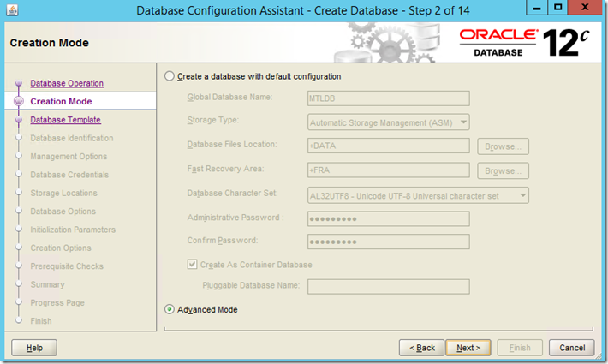Open the Database Character Set dropdown
Viewport: 608px width, 364px height.
coord(418,196)
